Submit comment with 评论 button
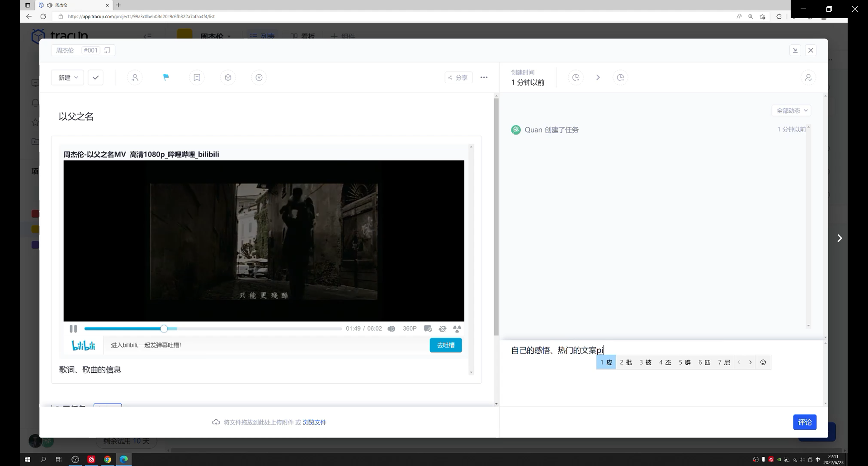This screenshot has height=466, width=868. coord(804,422)
